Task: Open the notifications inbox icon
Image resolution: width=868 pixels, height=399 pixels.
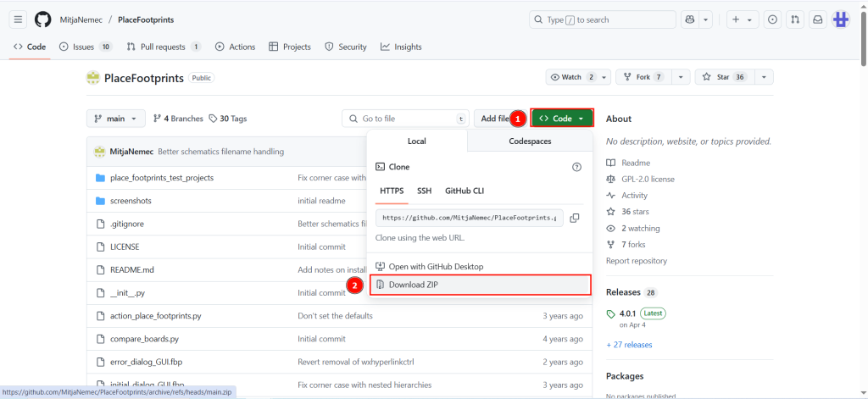Action: (x=818, y=19)
